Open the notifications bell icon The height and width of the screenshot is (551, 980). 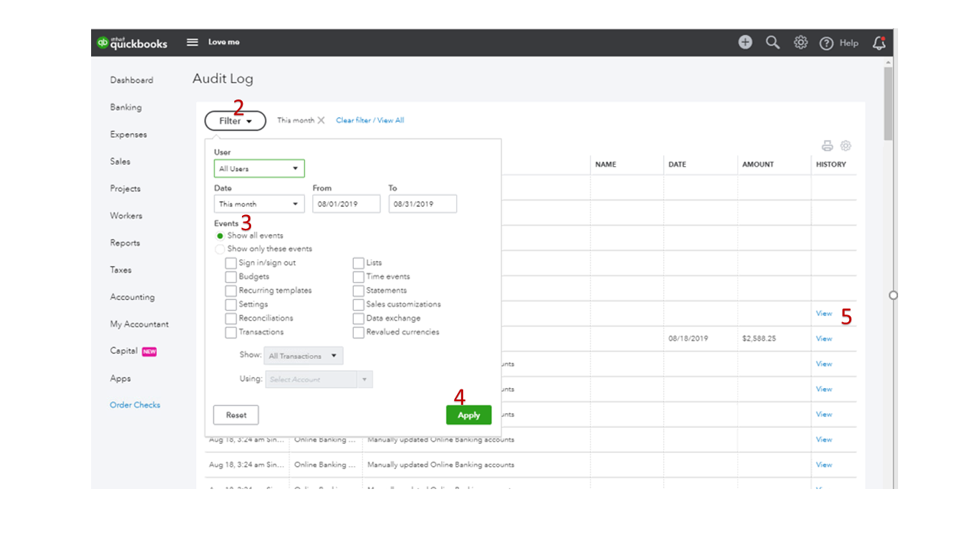point(879,43)
